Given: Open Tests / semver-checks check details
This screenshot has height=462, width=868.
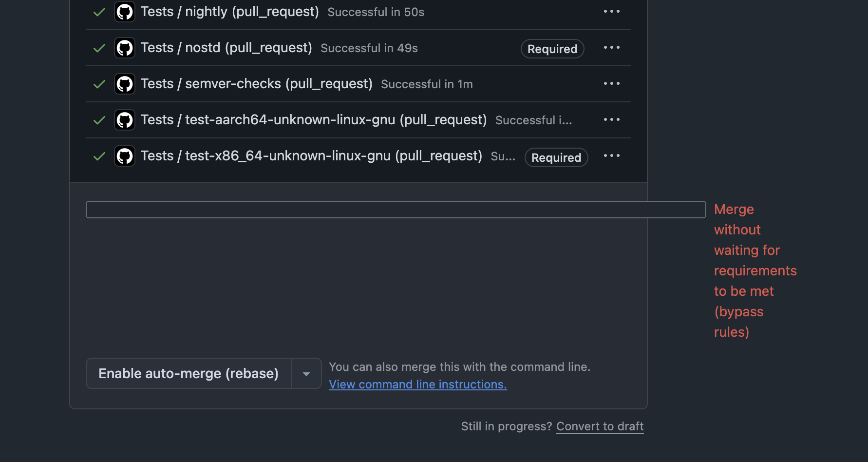Looking at the screenshot, I should click(256, 84).
